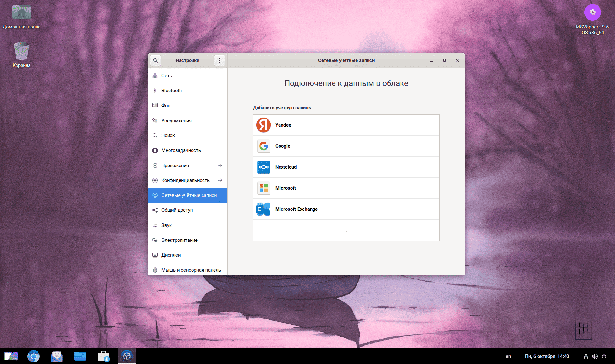Expand the Приложения submenu arrow
The height and width of the screenshot is (364, 615).
[x=220, y=166]
